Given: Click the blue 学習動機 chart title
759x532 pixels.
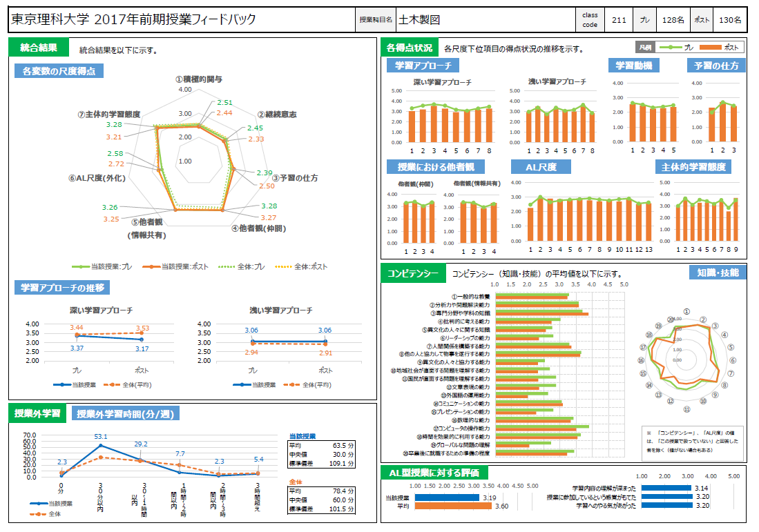Looking at the screenshot, I should pos(633,66).
